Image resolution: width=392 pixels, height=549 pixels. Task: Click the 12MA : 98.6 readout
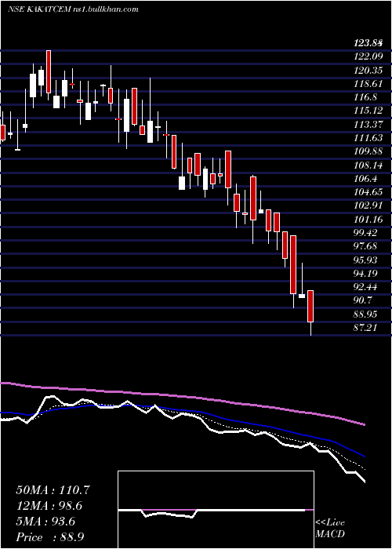50,506
